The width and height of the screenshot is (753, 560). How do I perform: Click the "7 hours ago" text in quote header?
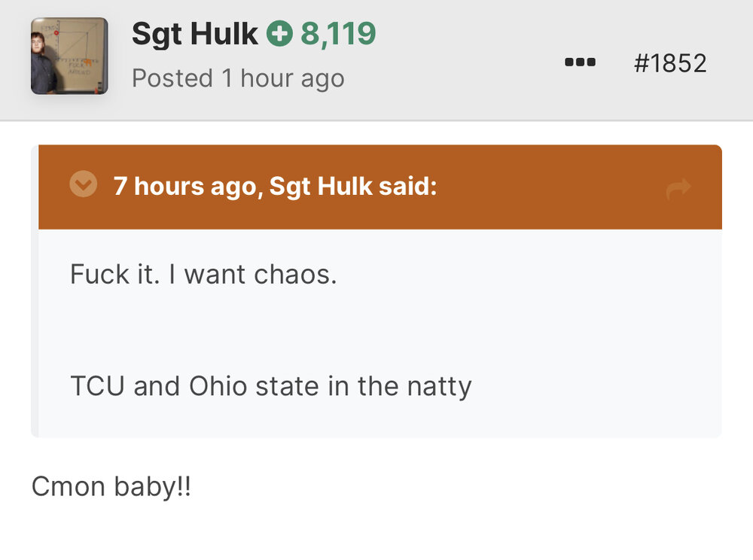(x=184, y=186)
